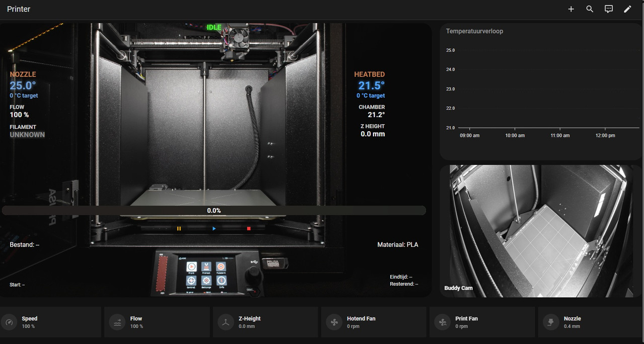Screen dimensions: 644x344
Task: Click the Z-Height axis icon
Action: point(226,322)
